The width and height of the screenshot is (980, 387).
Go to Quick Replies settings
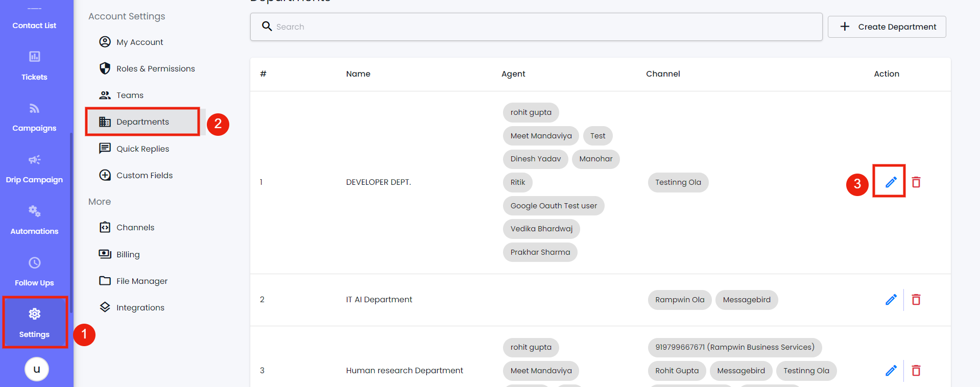(142, 149)
